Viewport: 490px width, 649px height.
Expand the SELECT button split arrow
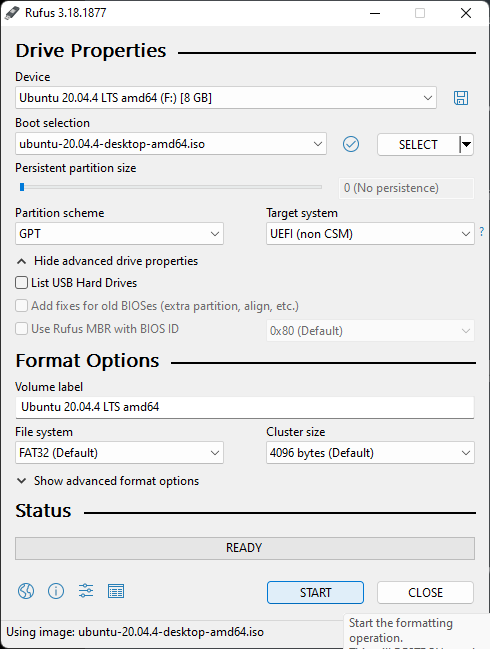click(x=466, y=144)
